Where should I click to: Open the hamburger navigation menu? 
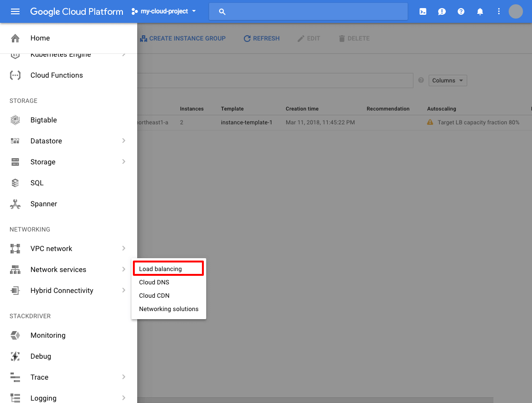point(15,11)
